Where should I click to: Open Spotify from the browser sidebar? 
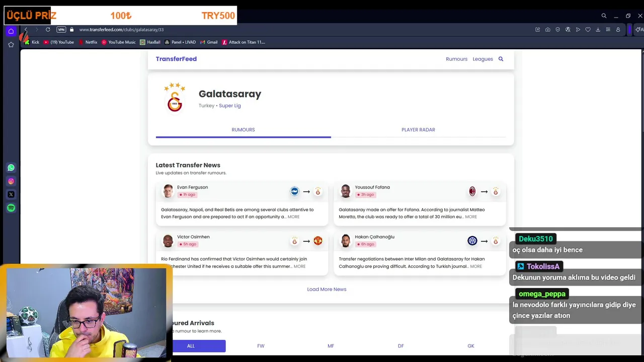11,208
